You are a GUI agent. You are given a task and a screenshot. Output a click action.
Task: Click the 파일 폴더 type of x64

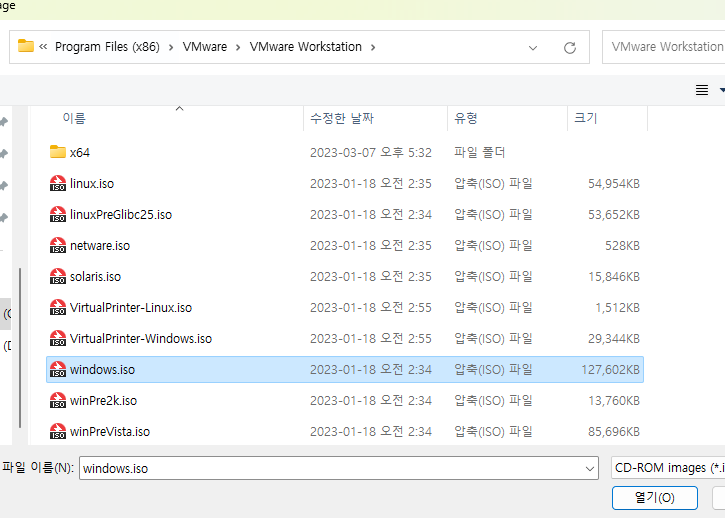(x=479, y=153)
